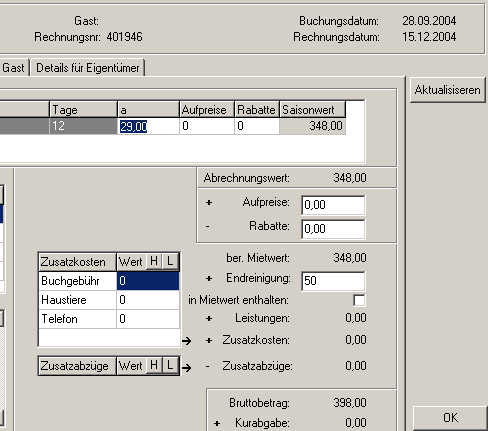Select the 29,00 daily rate cell
488x431 pixels.
(x=148, y=126)
